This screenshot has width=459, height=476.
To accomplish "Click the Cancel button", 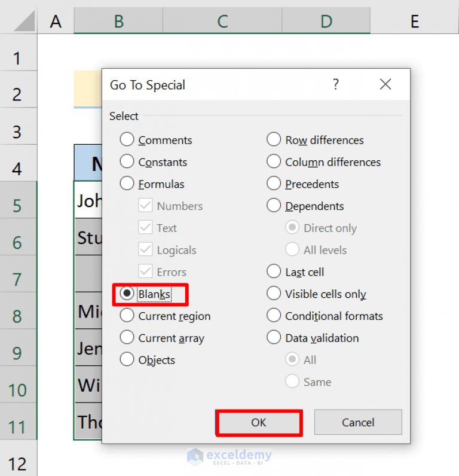I will [x=358, y=422].
